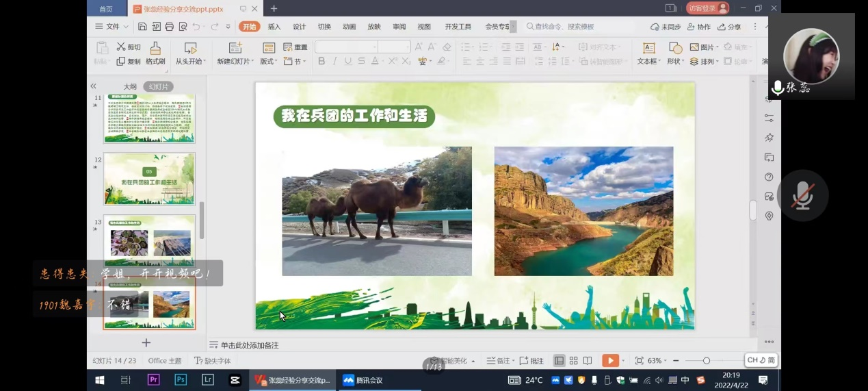The width and height of the screenshot is (868, 391).
Task: Click the Save icon in quick access toolbar
Action: 142,27
